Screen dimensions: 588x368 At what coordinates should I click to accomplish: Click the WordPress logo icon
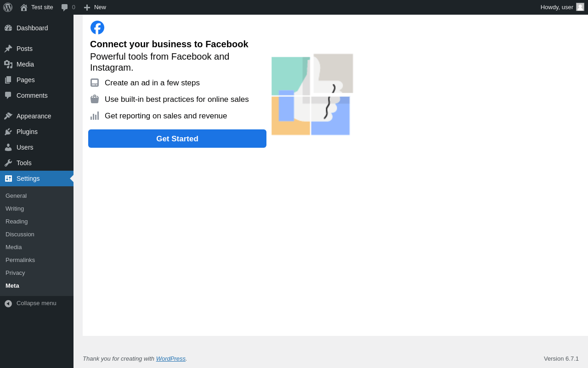(x=8, y=7)
